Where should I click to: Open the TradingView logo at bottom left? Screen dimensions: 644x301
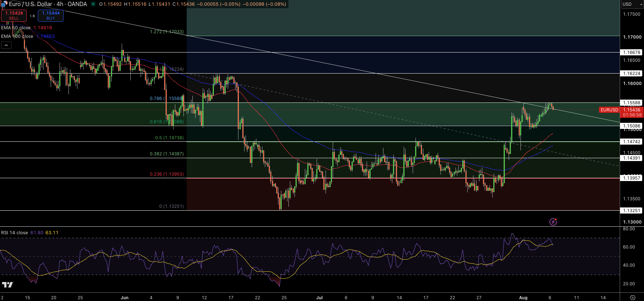pyautogui.click(x=7, y=285)
